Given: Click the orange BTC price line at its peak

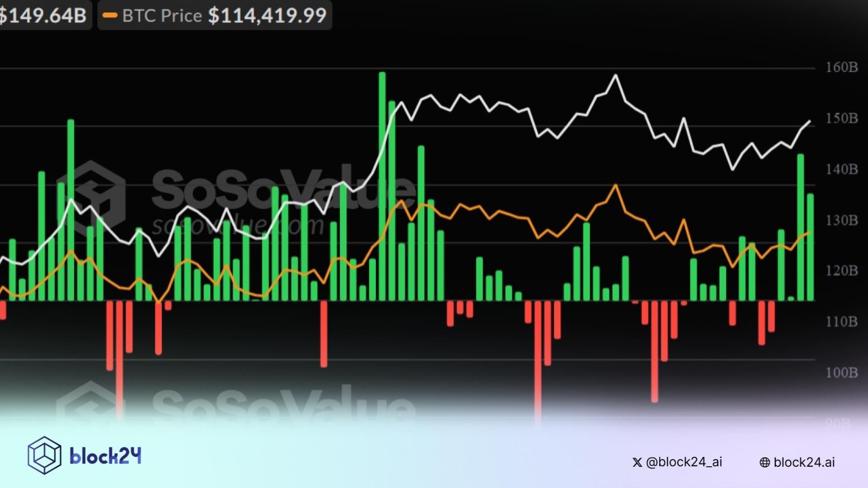Looking at the screenshot, I should (615, 185).
